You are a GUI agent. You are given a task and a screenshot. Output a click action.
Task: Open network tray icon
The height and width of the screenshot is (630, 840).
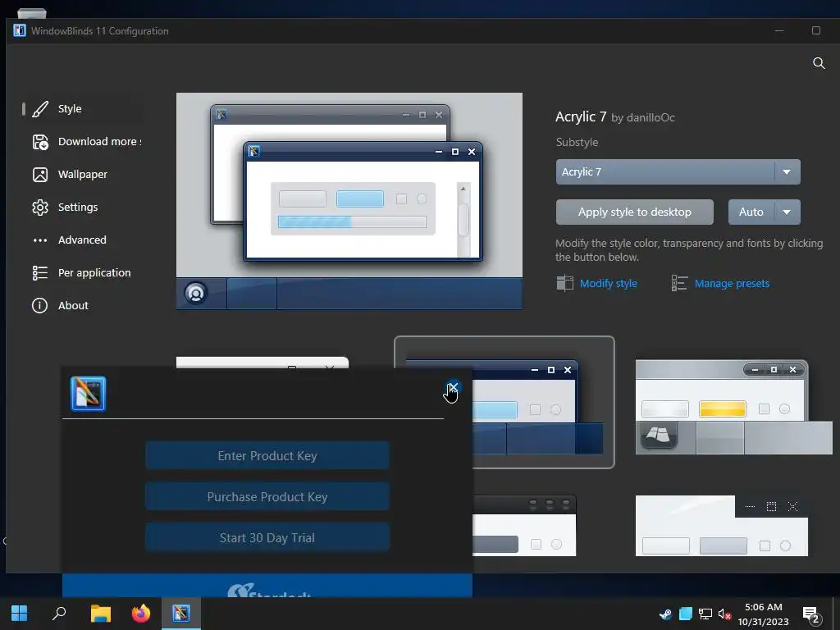[x=705, y=614]
